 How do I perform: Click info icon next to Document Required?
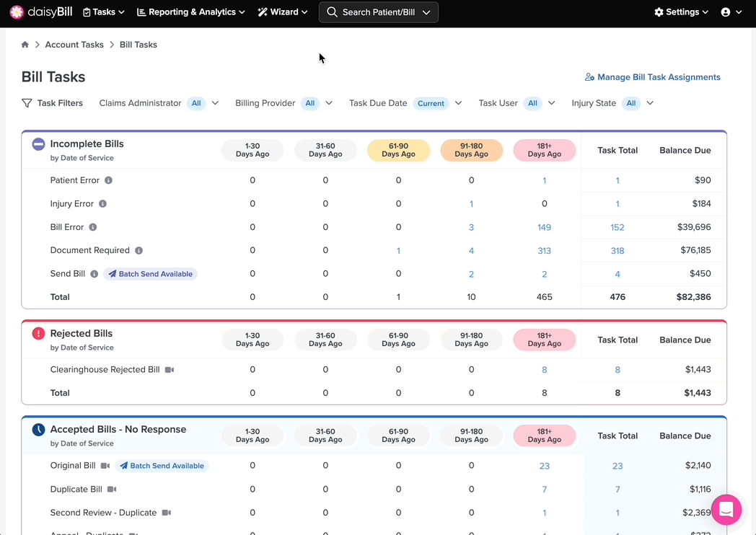click(x=139, y=251)
